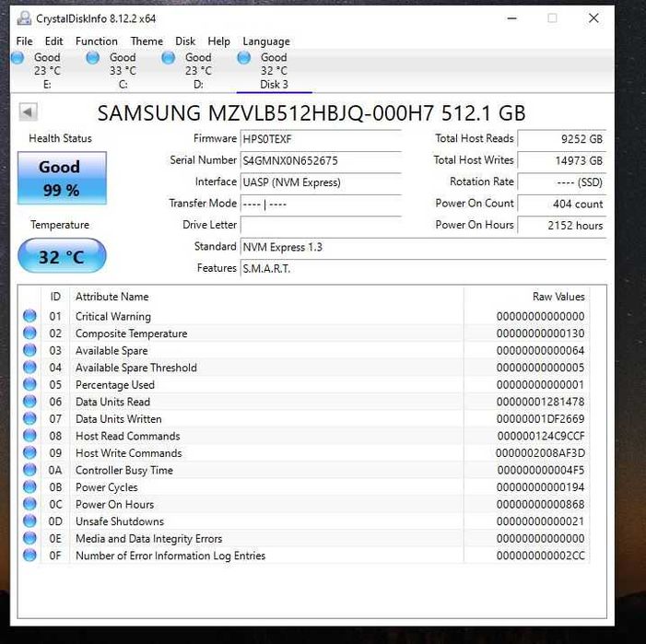
Task: Click the status orb for Data Units Written
Action: click(29, 419)
